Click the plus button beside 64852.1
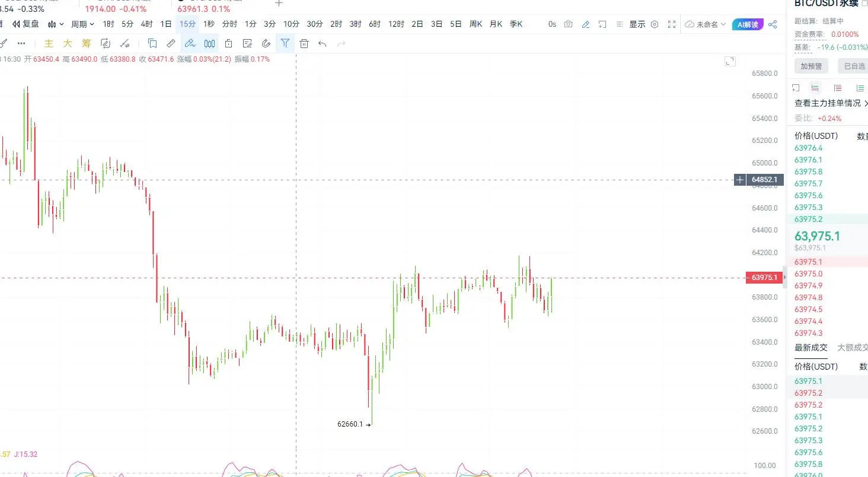The image size is (868, 477). click(740, 179)
